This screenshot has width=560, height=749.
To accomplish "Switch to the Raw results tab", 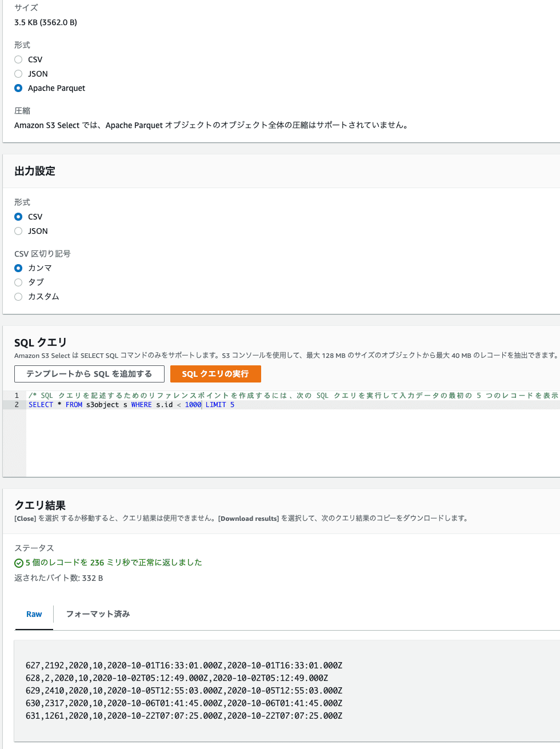I will coord(34,614).
